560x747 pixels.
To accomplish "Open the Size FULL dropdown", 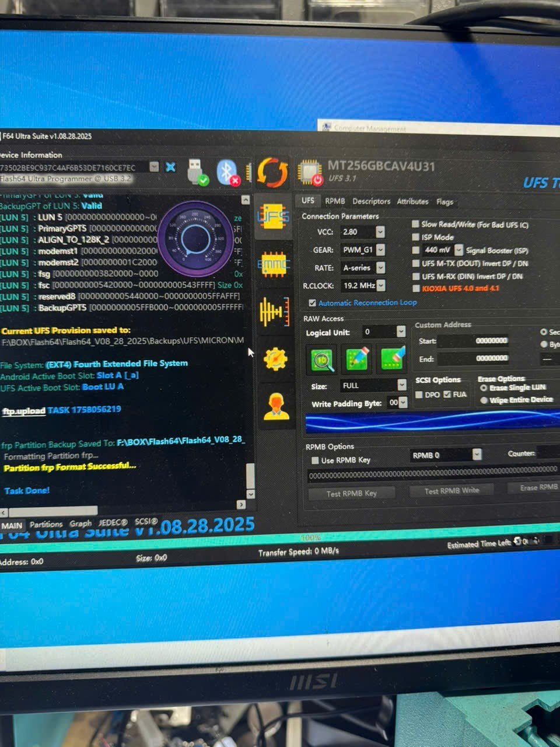I will pyautogui.click(x=402, y=385).
